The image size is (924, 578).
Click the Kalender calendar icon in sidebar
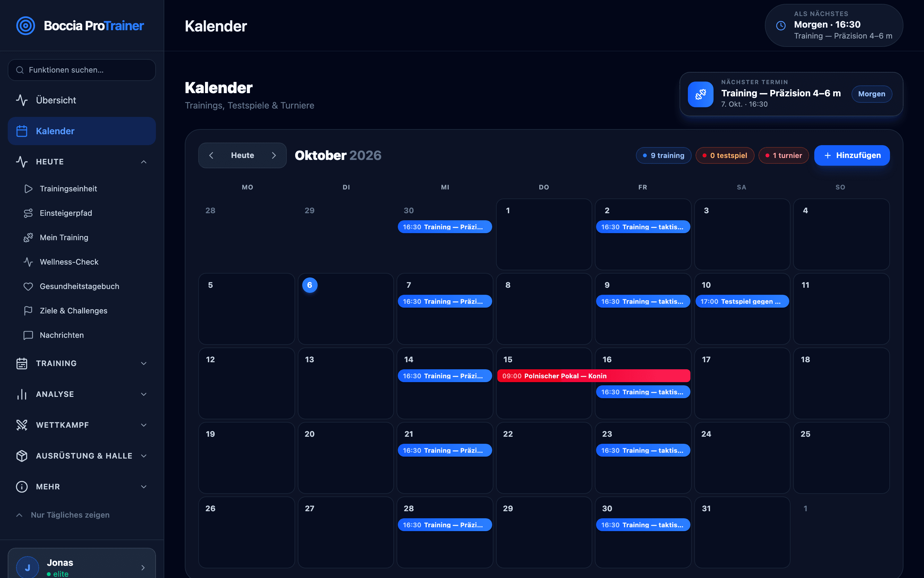coord(22,131)
